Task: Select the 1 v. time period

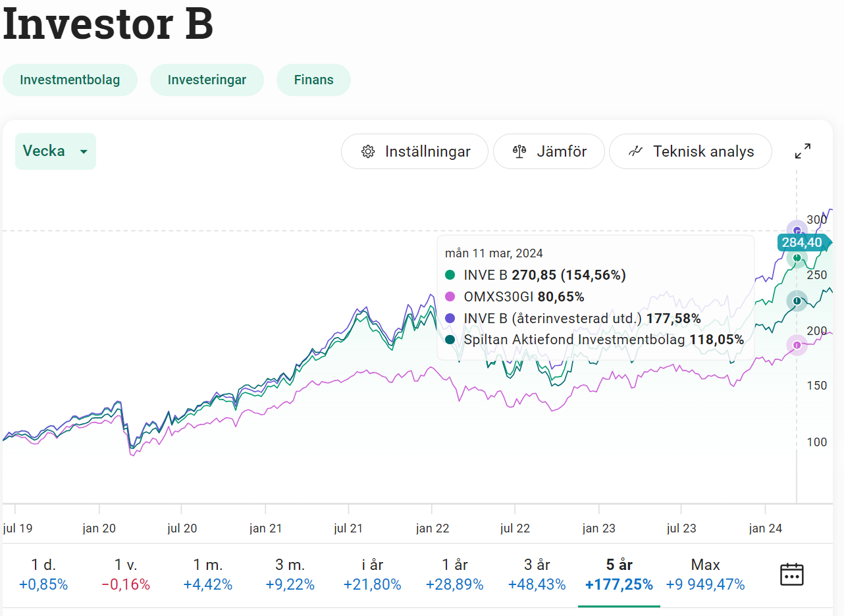Action: [x=127, y=574]
